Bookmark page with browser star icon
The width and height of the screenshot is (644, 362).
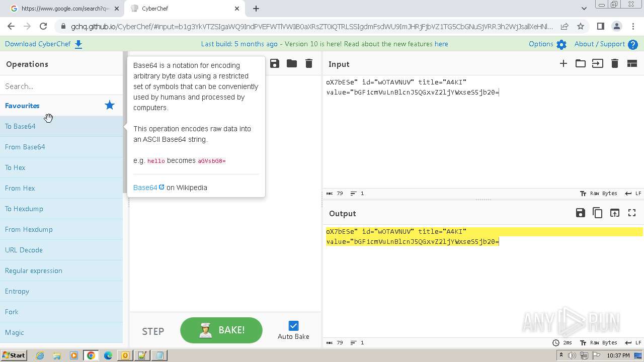point(581,26)
